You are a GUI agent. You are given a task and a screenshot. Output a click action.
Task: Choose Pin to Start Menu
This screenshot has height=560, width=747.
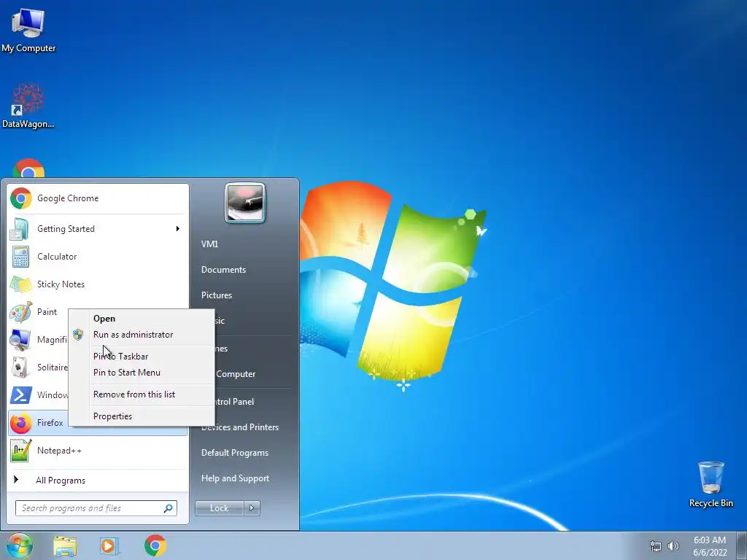pyautogui.click(x=142, y=373)
